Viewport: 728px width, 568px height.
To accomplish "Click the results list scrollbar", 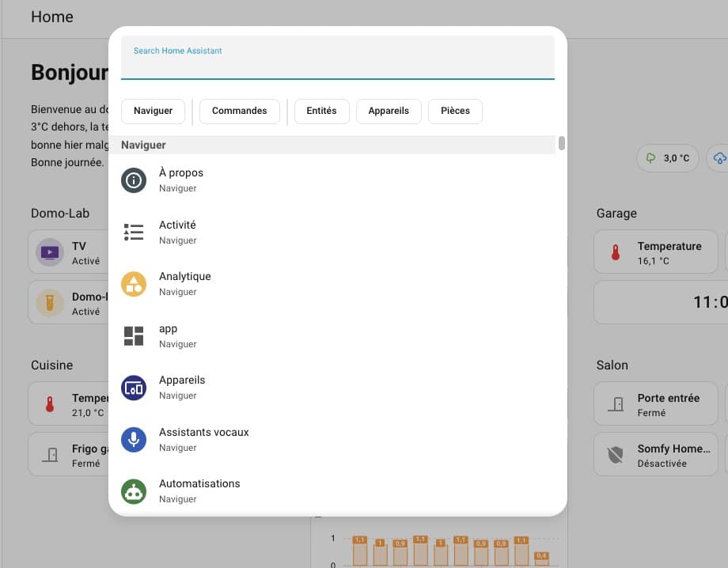I will pos(562,143).
